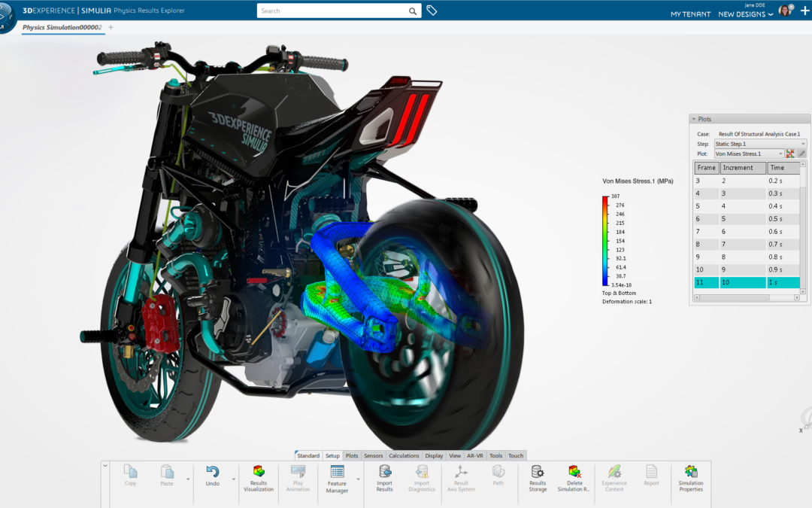Click the frames table vertical scrollbar
This screenshot has height=508, width=812.
tap(803, 228)
